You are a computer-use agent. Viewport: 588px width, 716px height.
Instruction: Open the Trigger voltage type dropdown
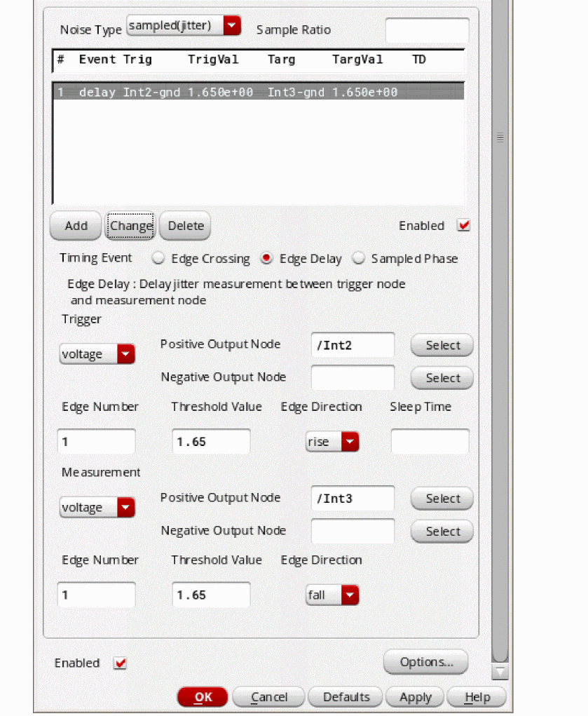[x=97, y=354]
